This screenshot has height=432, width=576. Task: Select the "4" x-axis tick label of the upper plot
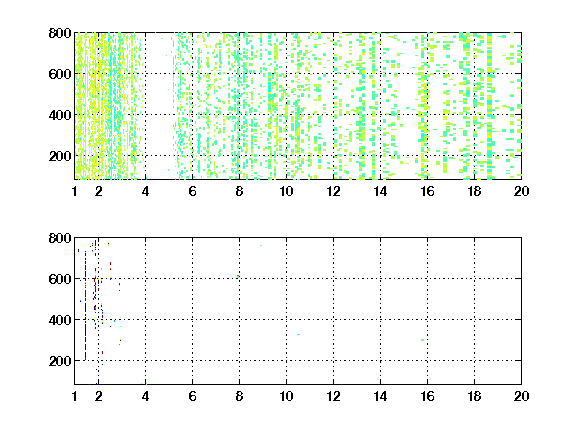coord(145,191)
